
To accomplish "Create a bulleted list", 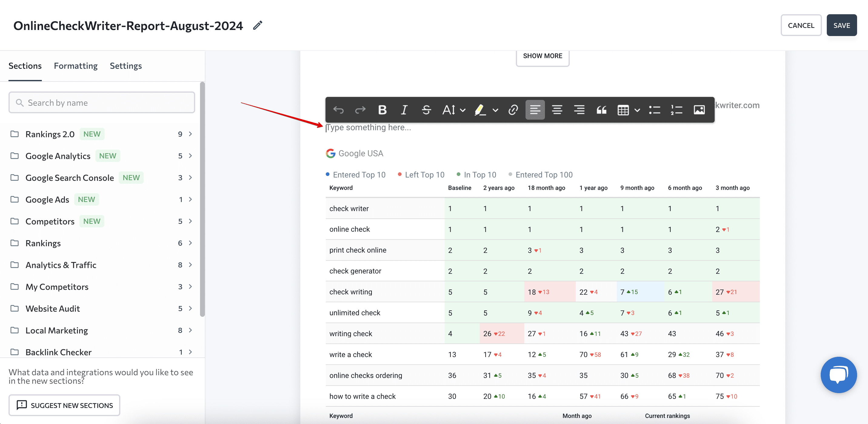I will [x=654, y=110].
